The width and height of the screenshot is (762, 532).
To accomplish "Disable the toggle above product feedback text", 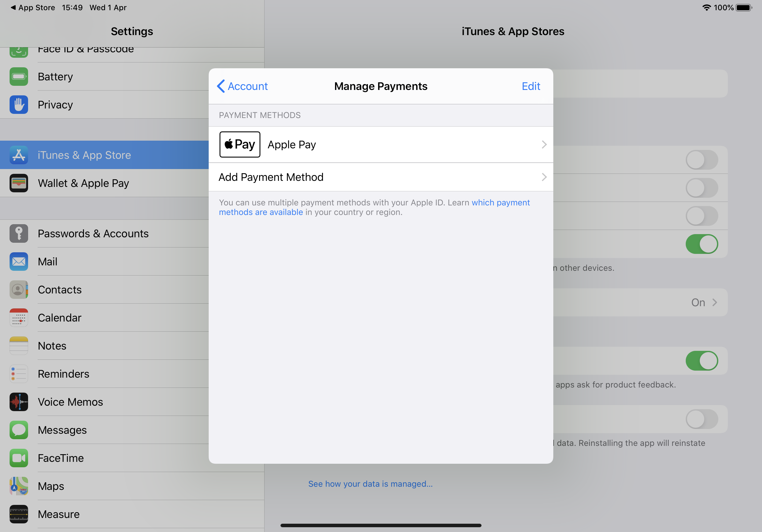I will 702,361.
